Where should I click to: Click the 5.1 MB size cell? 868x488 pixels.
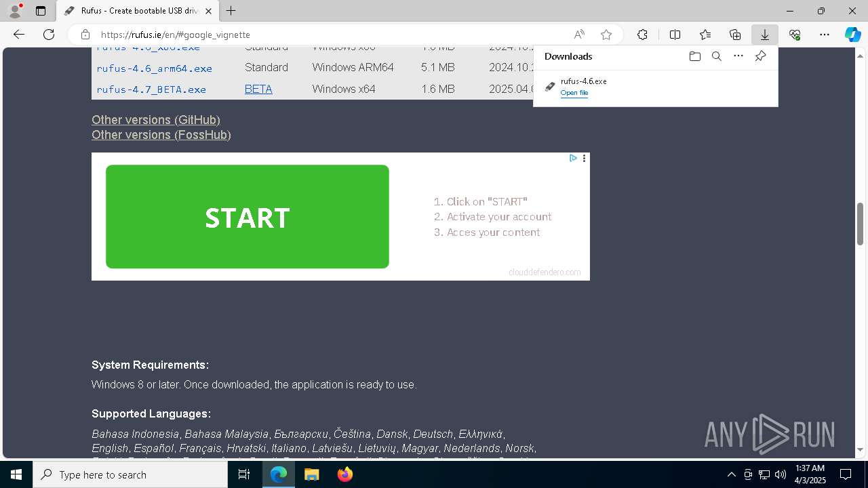pos(438,68)
